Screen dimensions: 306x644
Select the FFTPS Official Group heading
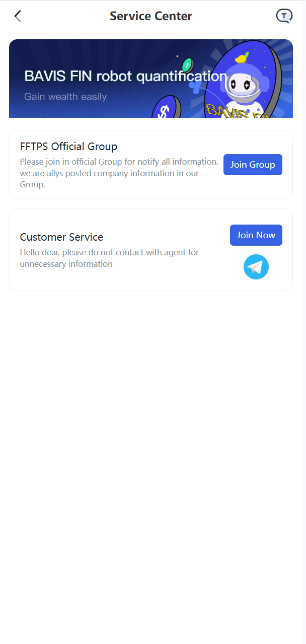(x=68, y=147)
